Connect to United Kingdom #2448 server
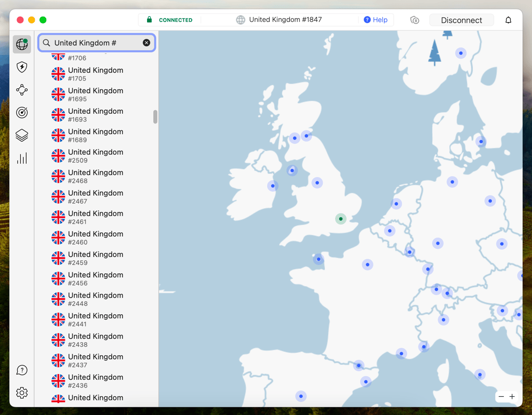 coord(97,299)
